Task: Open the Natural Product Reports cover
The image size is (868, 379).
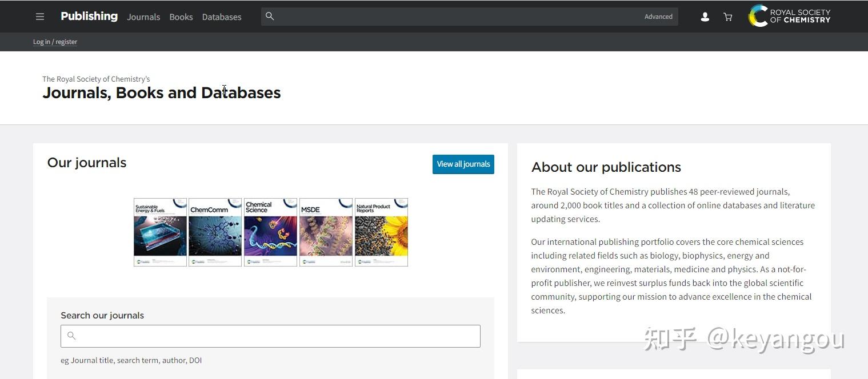Action: coord(382,232)
